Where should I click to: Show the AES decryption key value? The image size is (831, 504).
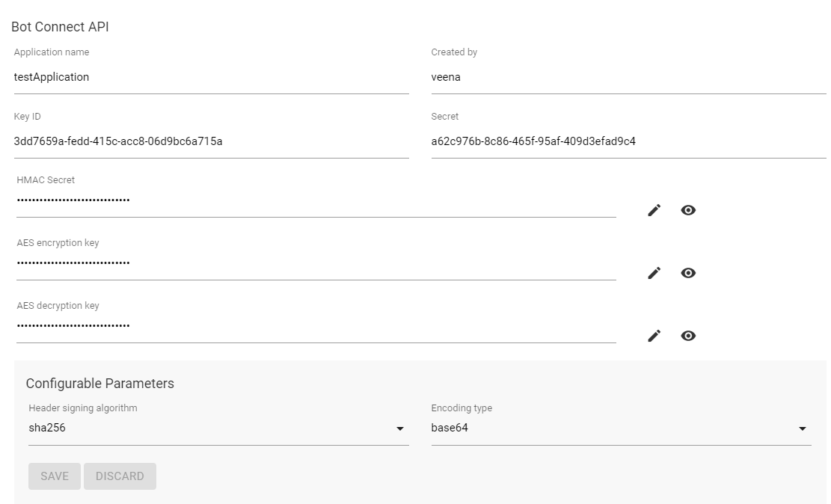tap(688, 336)
